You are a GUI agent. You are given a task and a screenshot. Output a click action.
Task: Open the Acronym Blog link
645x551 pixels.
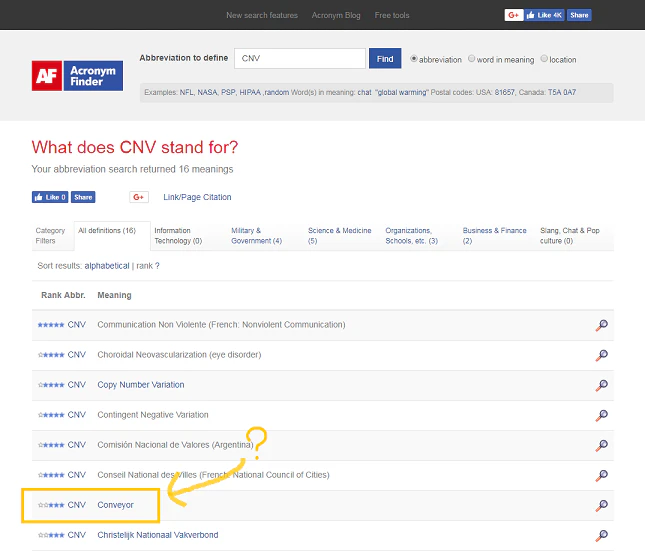(336, 15)
